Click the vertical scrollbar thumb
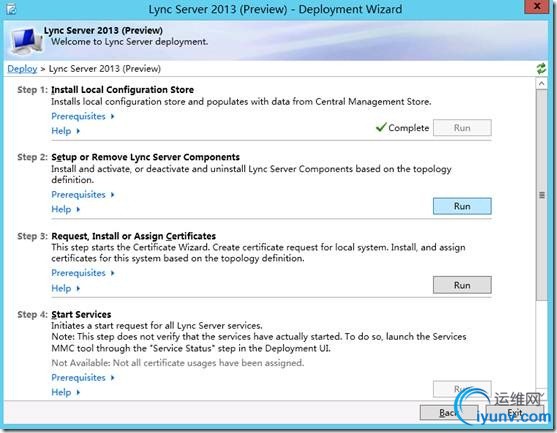 (x=541, y=195)
